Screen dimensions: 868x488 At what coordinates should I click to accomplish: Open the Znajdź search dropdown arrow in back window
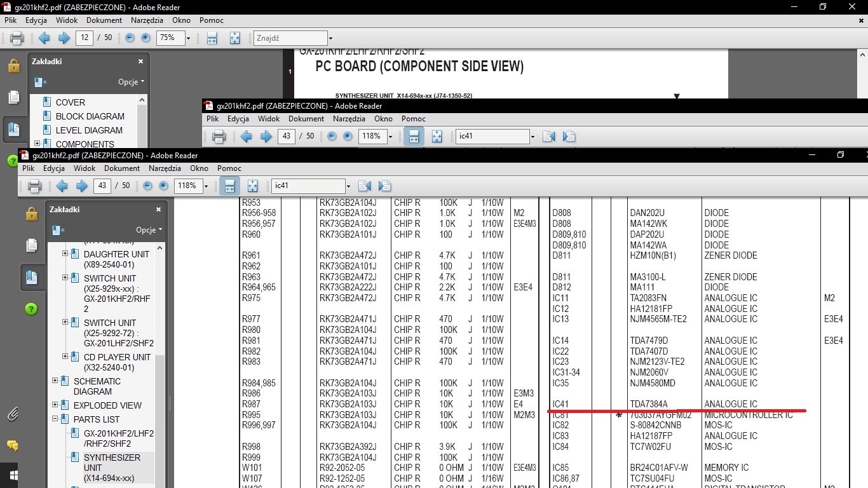click(x=330, y=38)
